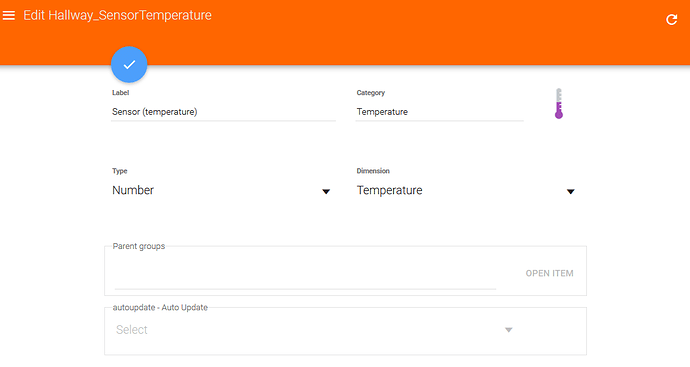This screenshot has height=367, width=690.
Task: Click the Select placeholder in Auto Update
Action: (x=132, y=330)
